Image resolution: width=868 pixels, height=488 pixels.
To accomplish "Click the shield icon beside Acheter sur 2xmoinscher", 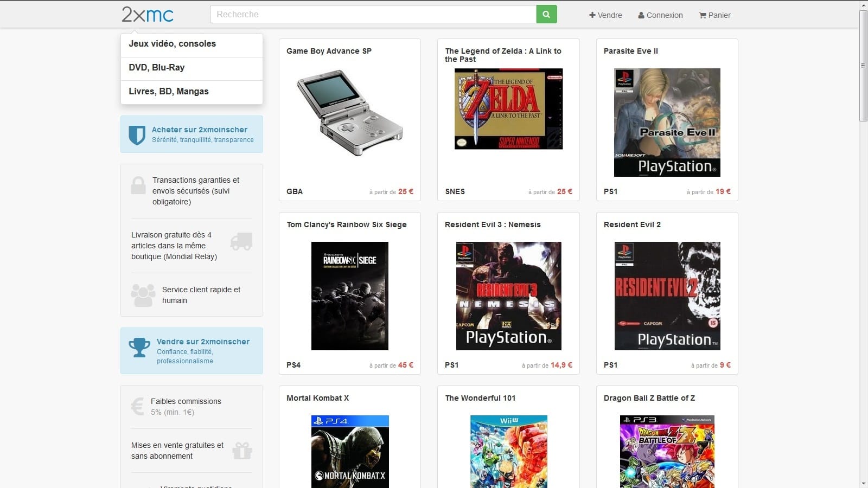I will click(137, 134).
